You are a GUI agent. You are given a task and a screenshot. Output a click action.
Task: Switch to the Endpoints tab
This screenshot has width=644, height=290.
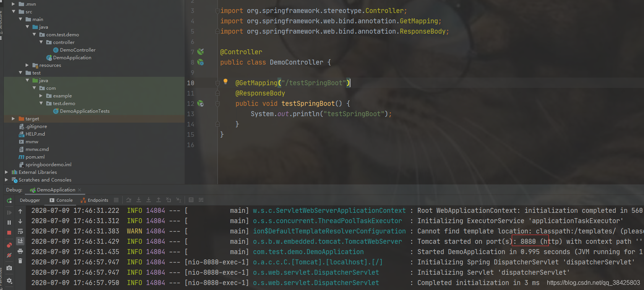(94, 200)
